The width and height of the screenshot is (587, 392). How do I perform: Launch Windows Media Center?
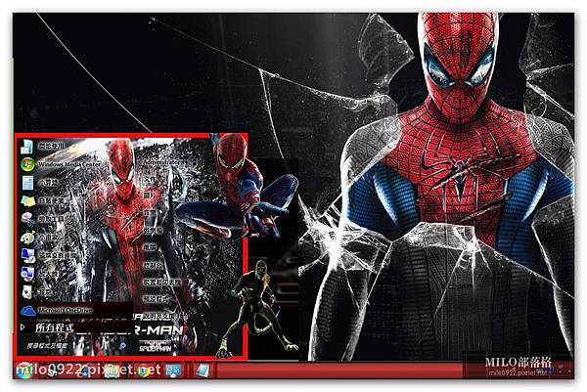[x=61, y=164]
